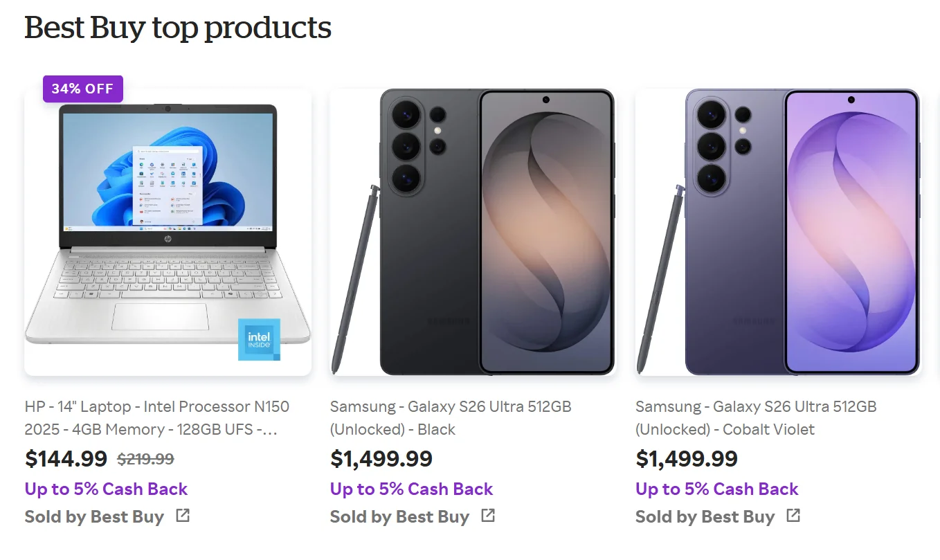940x560 pixels.
Task: Click Up to 5% Cash Back under violet Galaxy
Action: pyautogui.click(x=717, y=489)
